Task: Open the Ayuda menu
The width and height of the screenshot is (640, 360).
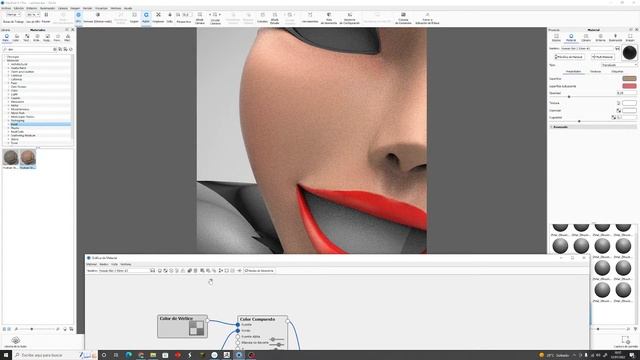Action: pyautogui.click(x=128, y=8)
